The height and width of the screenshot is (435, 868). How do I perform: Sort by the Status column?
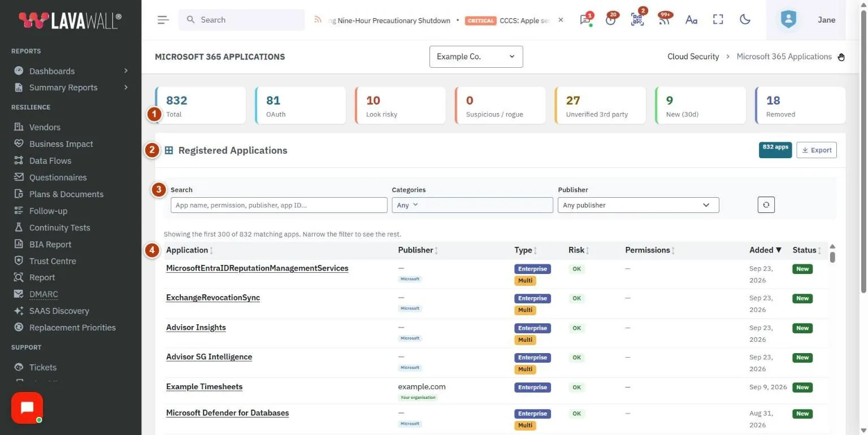[x=807, y=250]
